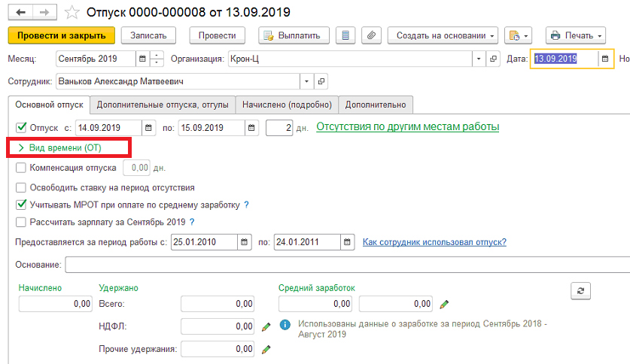Switch to Начислено (подробно) tab
The height and width of the screenshot is (364, 630).
(287, 105)
